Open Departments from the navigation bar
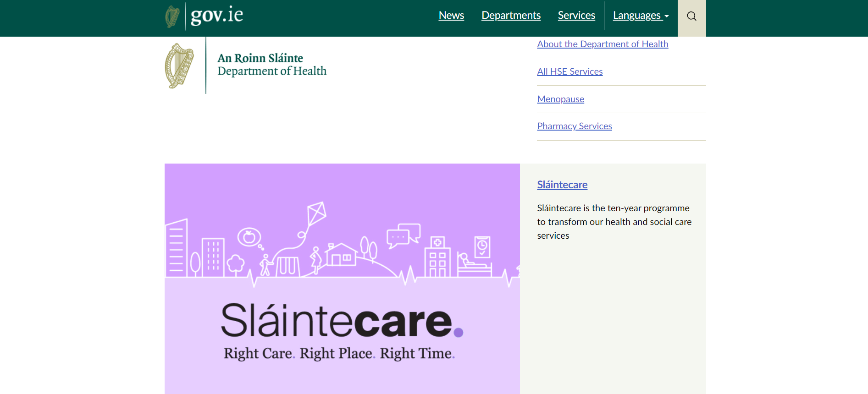 [511, 16]
